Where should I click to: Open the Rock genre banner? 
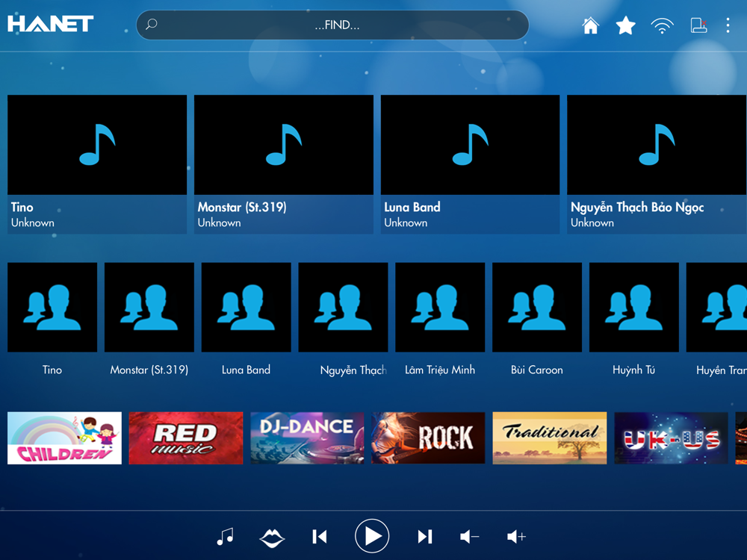[428, 438]
